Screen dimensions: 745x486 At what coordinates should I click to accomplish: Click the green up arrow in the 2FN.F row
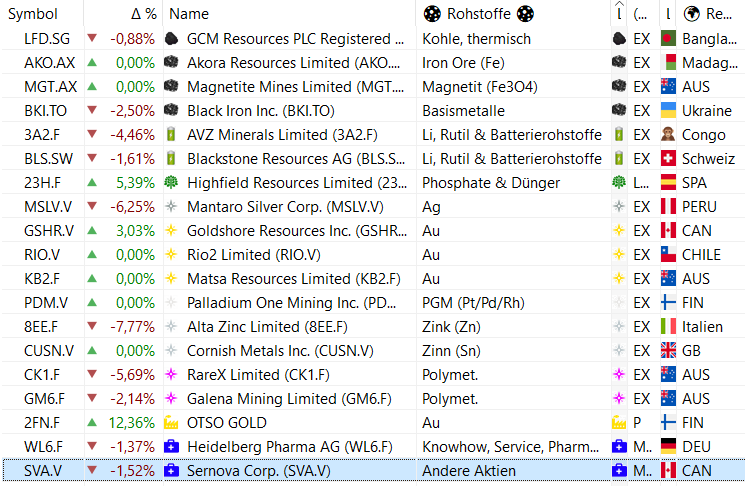pyautogui.click(x=93, y=423)
